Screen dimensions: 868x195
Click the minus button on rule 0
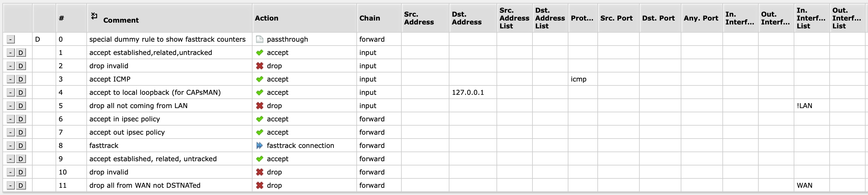pyautogui.click(x=11, y=39)
